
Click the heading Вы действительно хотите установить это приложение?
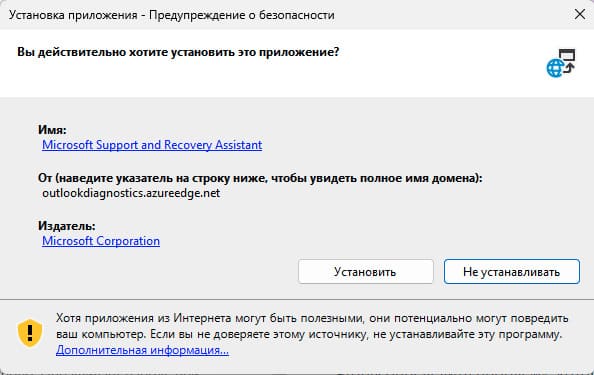click(x=178, y=52)
